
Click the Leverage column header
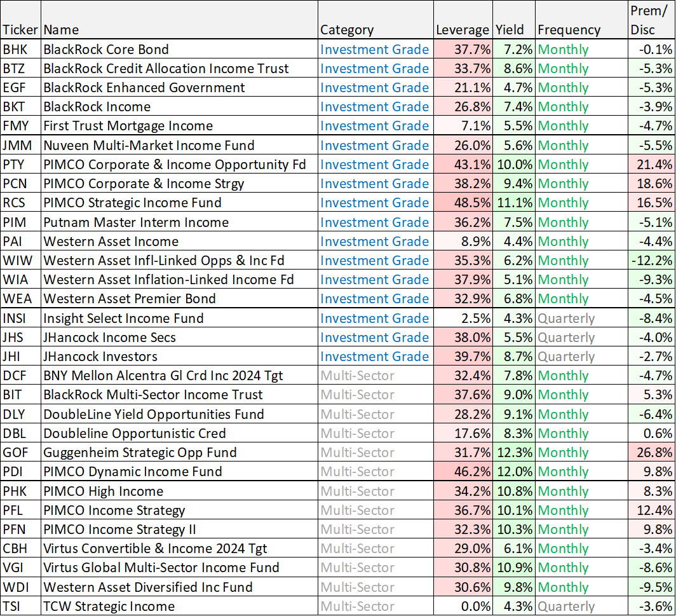click(463, 20)
